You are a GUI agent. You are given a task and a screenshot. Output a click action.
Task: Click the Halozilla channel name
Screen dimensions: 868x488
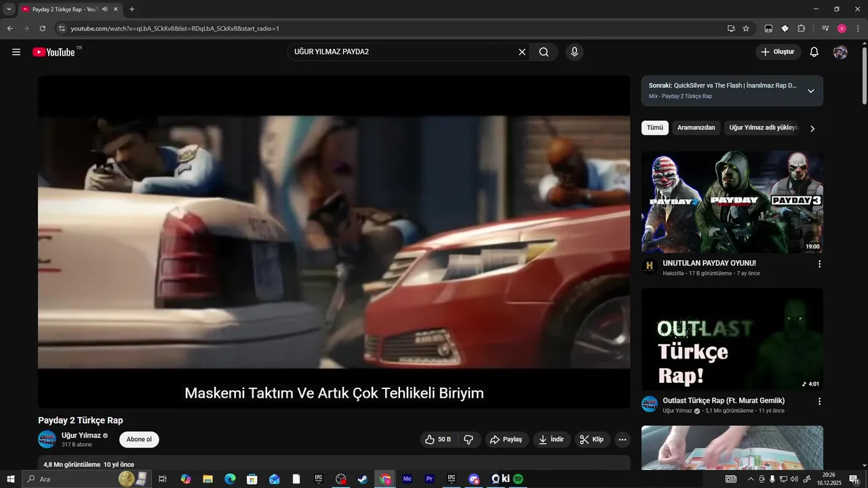click(674, 273)
